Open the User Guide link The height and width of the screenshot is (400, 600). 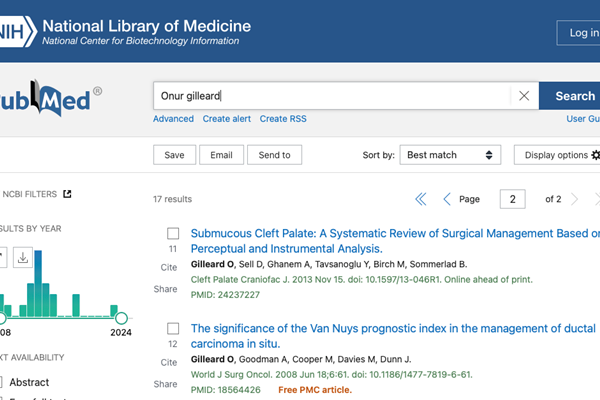pos(583,119)
